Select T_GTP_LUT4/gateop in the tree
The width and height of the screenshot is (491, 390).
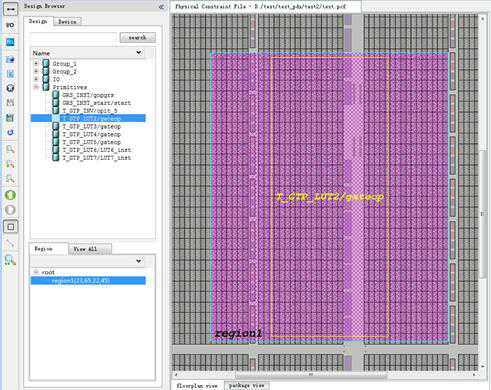point(92,134)
